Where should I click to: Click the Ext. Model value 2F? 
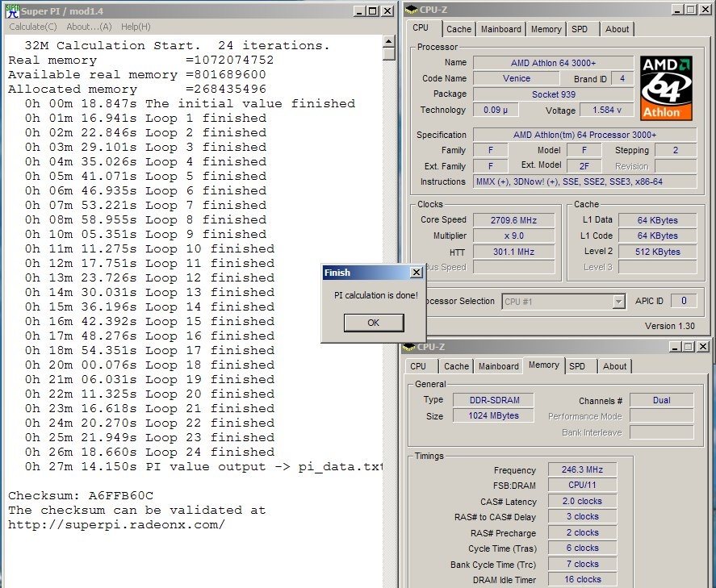pyautogui.click(x=584, y=166)
